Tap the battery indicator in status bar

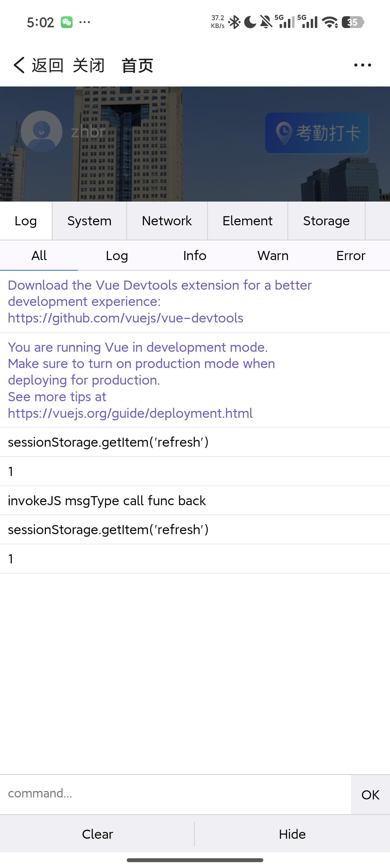click(x=352, y=22)
